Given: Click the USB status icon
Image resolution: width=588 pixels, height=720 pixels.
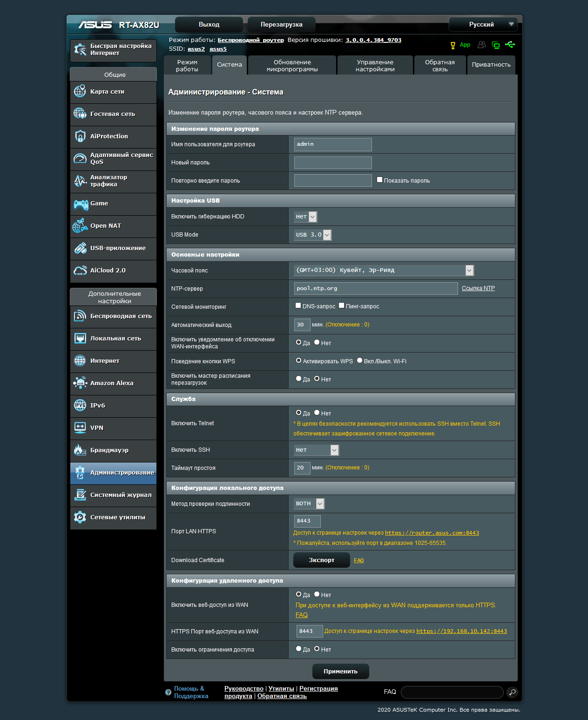Looking at the screenshot, I should 510,45.
